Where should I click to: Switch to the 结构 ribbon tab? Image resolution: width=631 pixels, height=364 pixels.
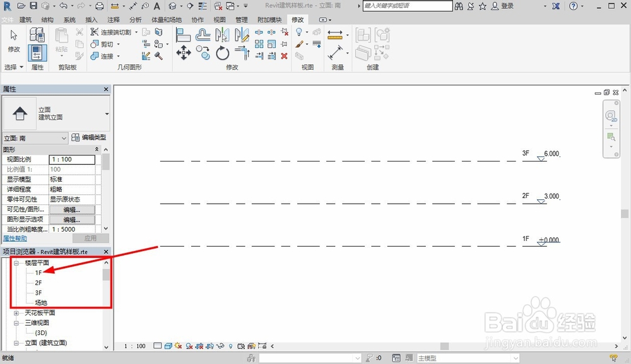[47, 20]
